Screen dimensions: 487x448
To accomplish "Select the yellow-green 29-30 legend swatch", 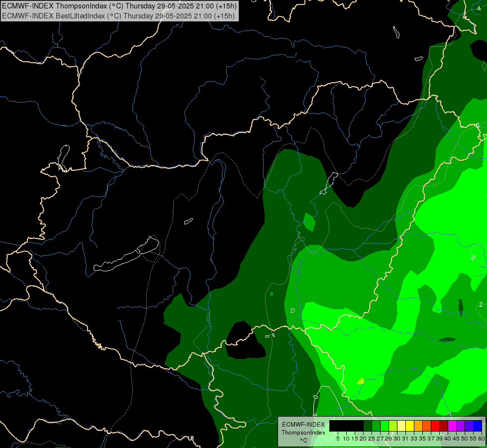I will pos(393,426).
